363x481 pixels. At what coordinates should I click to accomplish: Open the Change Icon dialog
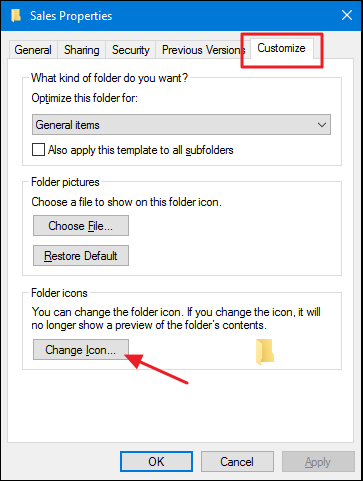click(81, 350)
